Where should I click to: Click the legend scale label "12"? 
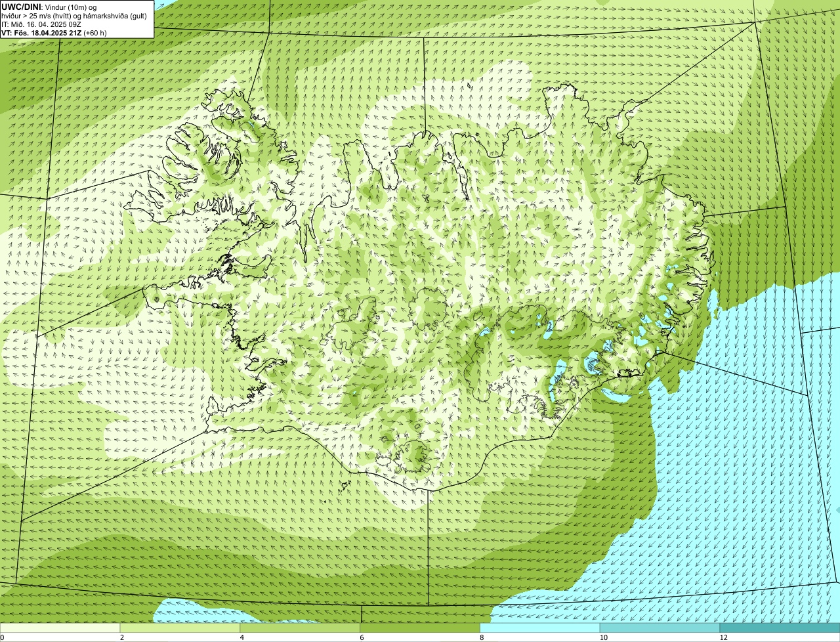tap(723, 638)
